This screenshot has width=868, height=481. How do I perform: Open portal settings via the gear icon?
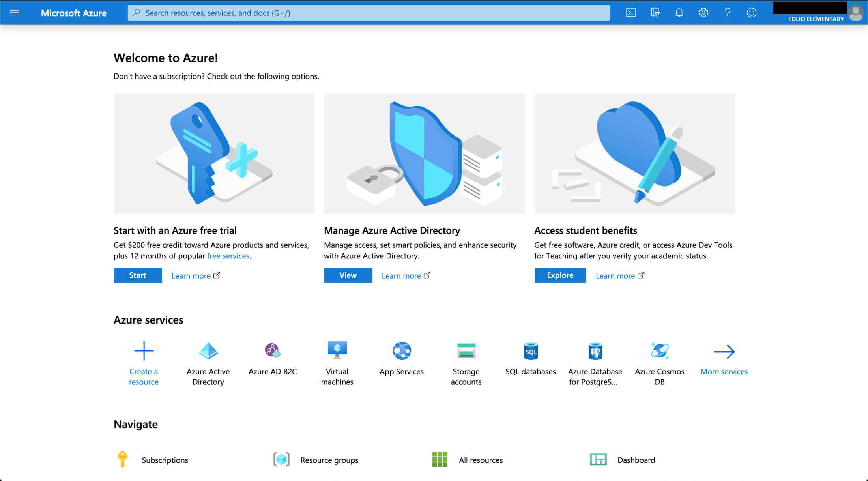click(703, 12)
